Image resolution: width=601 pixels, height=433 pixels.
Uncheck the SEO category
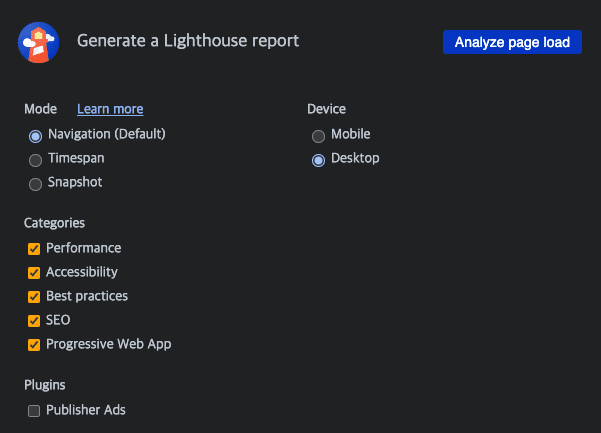click(34, 321)
